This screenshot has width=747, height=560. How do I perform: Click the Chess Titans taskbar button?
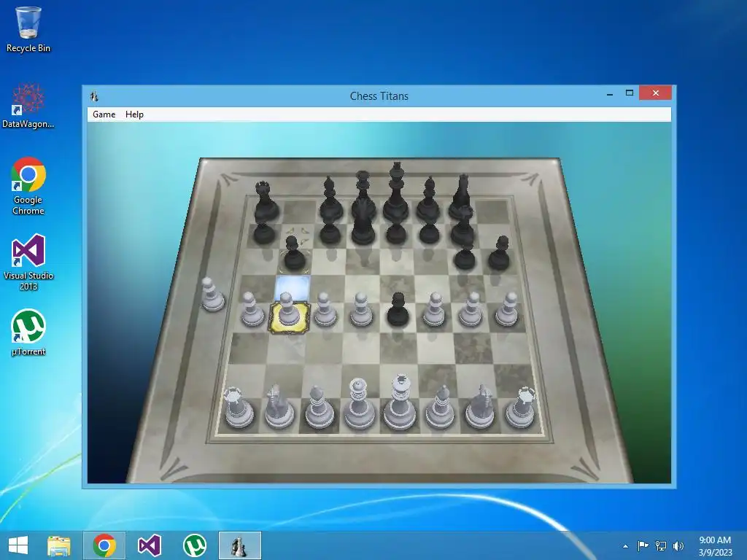[x=239, y=545]
